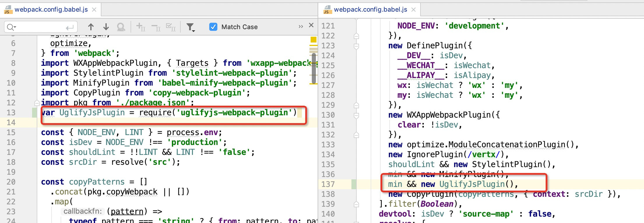The image size is (644, 223).
Task: Click the Find All Usages icon
Action: [x=121, y=27]
